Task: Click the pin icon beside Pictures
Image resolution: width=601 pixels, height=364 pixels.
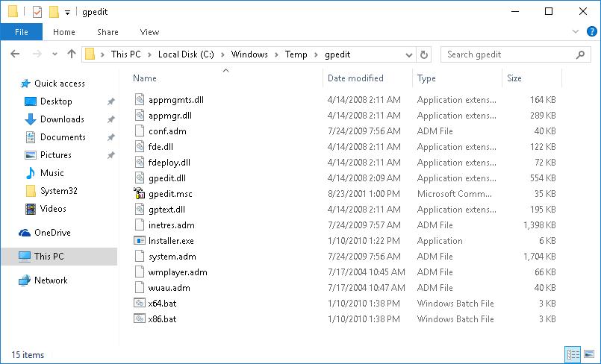Action: 110,155
